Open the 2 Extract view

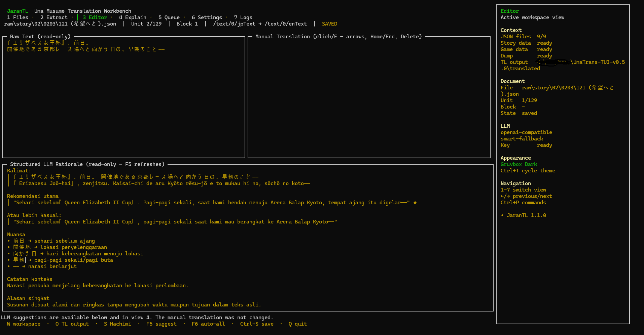[54, 17]
